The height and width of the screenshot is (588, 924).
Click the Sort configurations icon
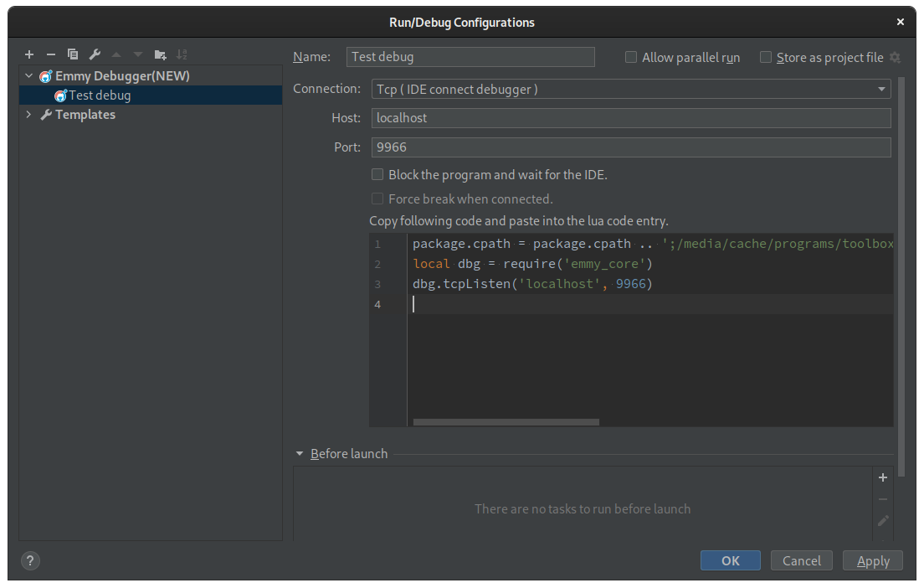182,54
